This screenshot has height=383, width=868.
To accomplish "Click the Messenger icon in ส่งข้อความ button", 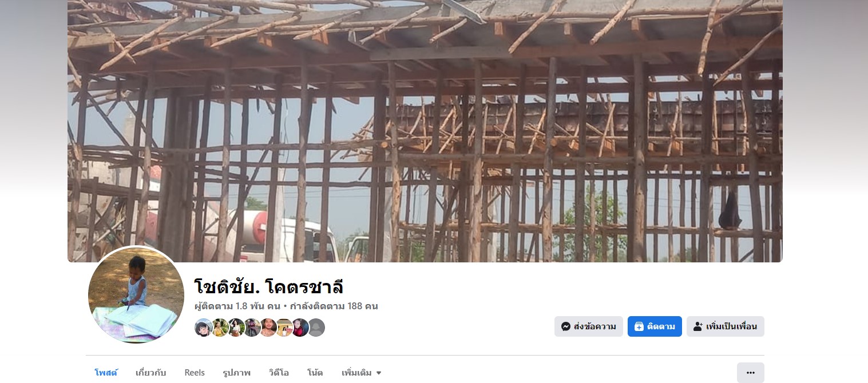I will click(x=565, y=326).
